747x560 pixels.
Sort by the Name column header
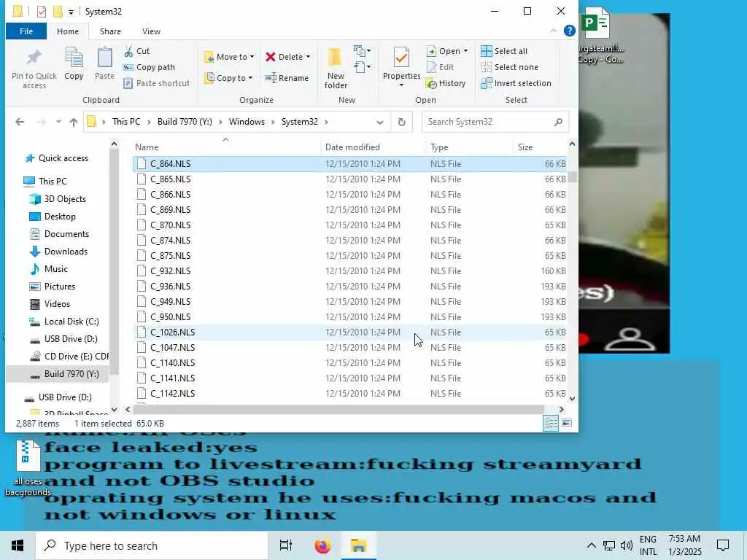click(x=226, y=147)
